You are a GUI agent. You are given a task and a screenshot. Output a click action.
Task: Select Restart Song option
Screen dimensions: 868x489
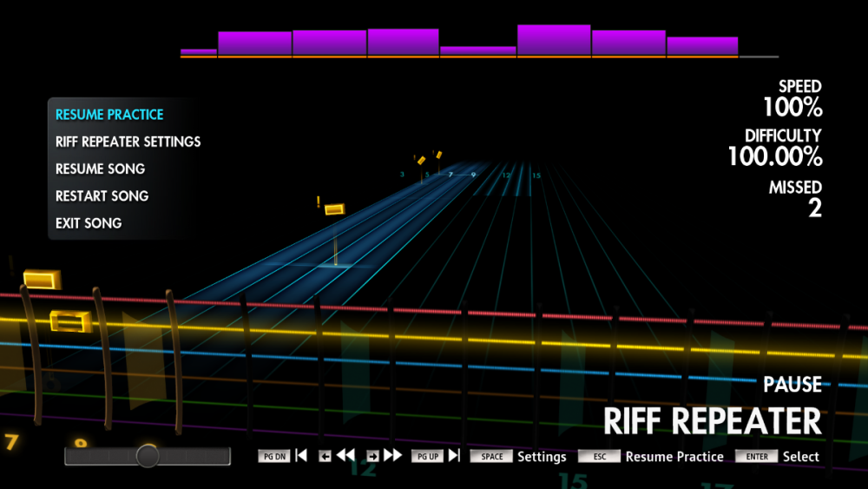[102, 196]
